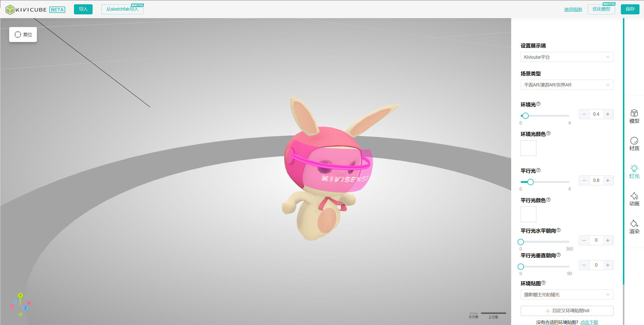644x325 pixels.
Task: Open the 使用指南 user guide link
Action: click(573, 9)
